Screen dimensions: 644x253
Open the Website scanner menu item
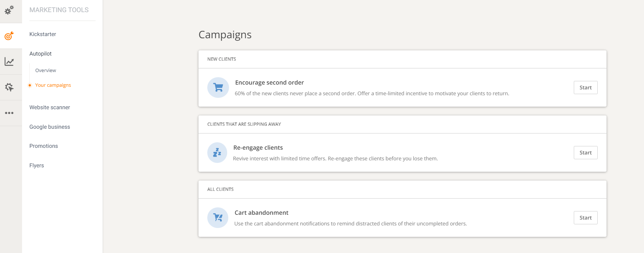point(50,107)
